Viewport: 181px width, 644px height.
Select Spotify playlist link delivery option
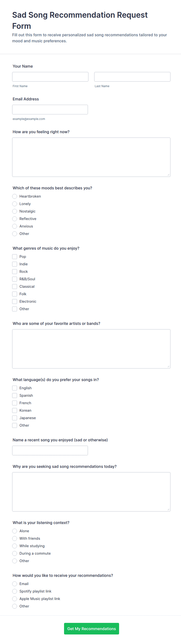tap(15, 591)
